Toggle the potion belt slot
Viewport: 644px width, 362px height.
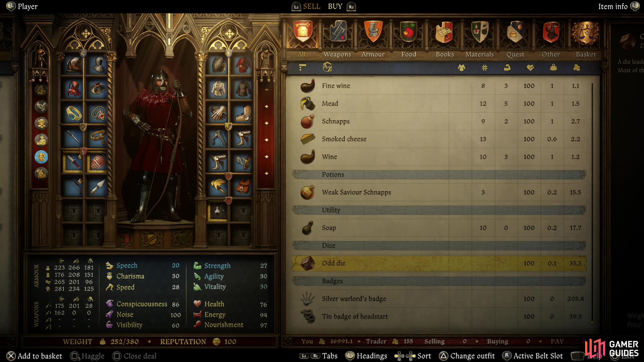point(217,211)
